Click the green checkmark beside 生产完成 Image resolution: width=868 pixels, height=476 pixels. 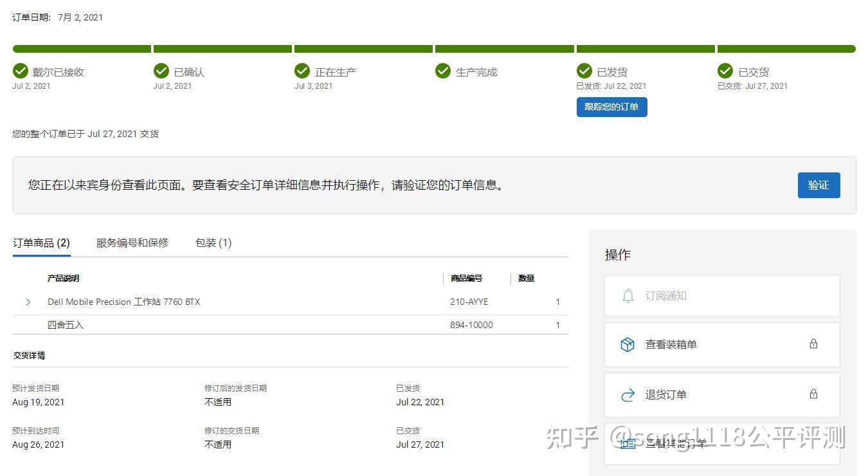[x=443, y=71]
